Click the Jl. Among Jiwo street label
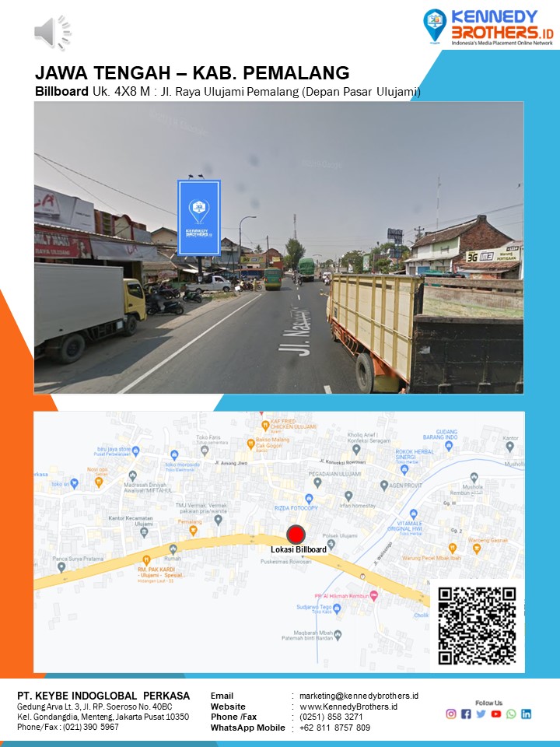 [231, 462]
